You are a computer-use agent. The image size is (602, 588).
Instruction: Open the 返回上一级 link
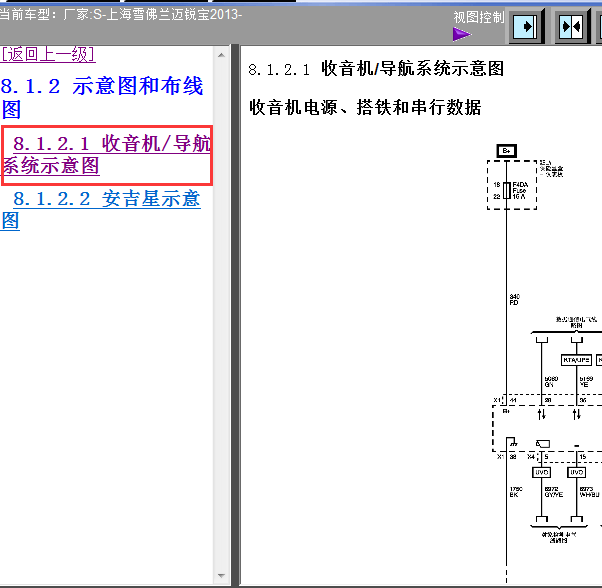coord(48,54)
